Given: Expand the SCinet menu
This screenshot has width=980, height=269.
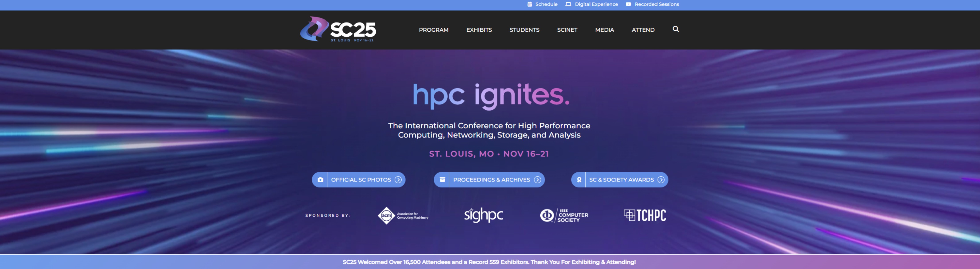Looking at the screenshot, I should [567, 30].
